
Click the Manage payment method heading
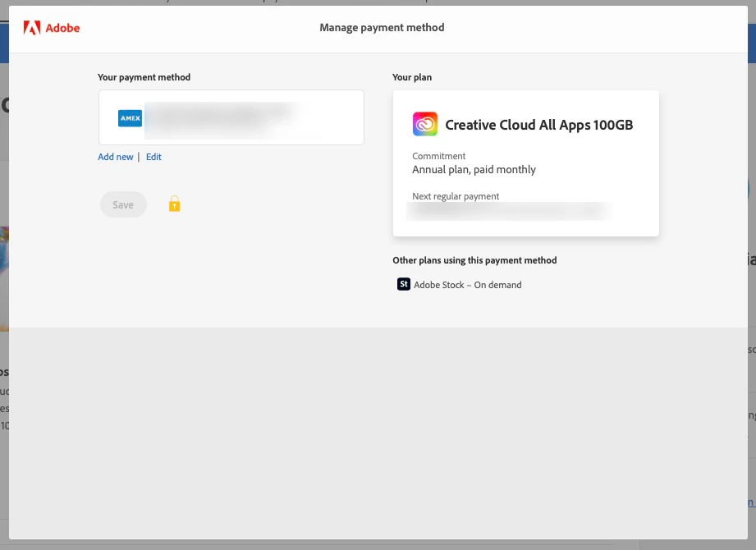[382, 27]
